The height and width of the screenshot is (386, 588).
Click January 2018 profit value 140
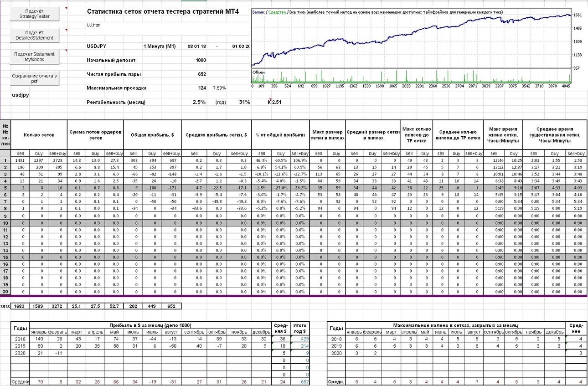pos(39,339)
